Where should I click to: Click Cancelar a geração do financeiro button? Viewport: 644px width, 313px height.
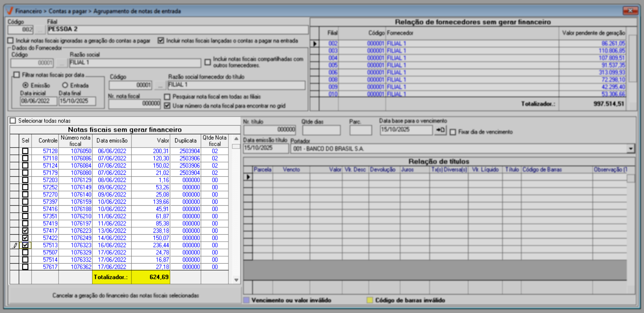click(x=125, y=296)
